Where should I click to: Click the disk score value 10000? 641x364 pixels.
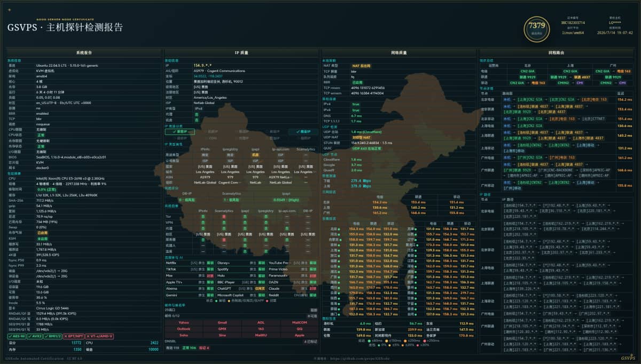[153, 349]
